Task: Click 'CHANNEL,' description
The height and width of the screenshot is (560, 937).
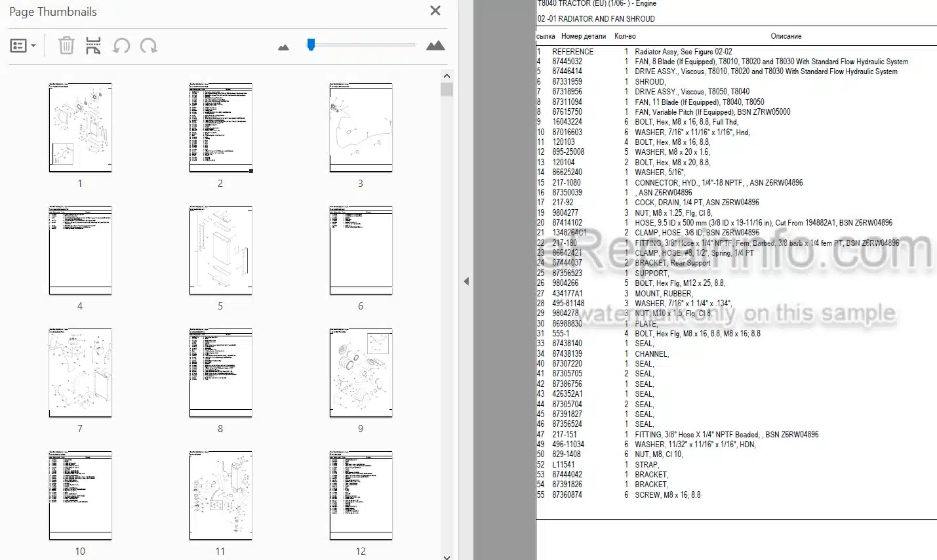Action: pyautogui.click(x=652, y=354)
